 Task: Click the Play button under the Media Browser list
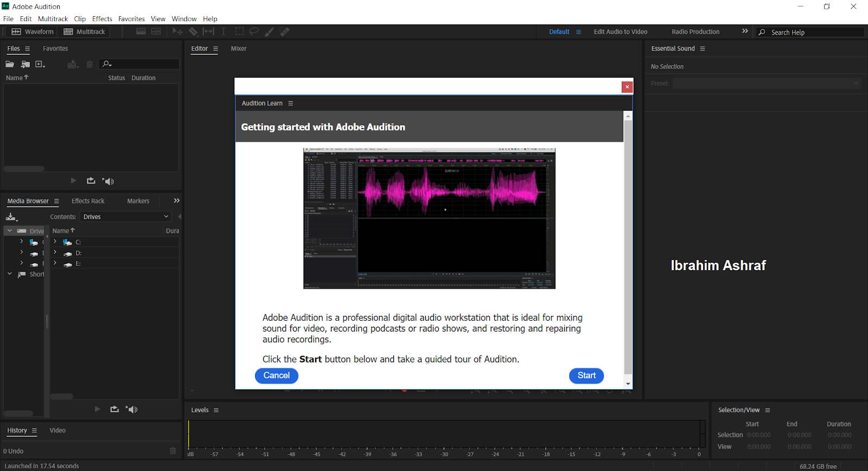click(97, 409)
